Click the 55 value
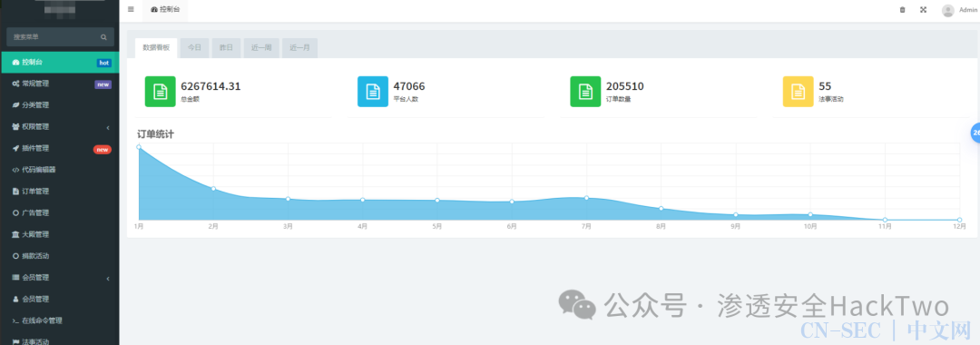This screenshot has height=345, width=980. [x=825, y=86]
